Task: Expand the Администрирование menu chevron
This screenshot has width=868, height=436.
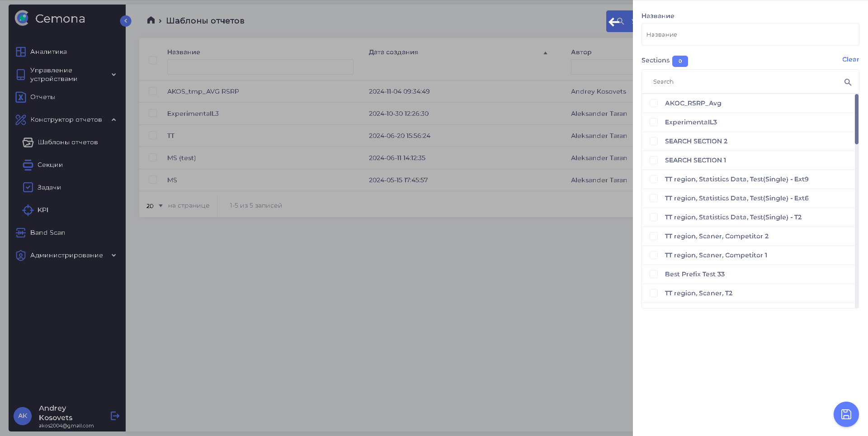Action: (114, 255)
